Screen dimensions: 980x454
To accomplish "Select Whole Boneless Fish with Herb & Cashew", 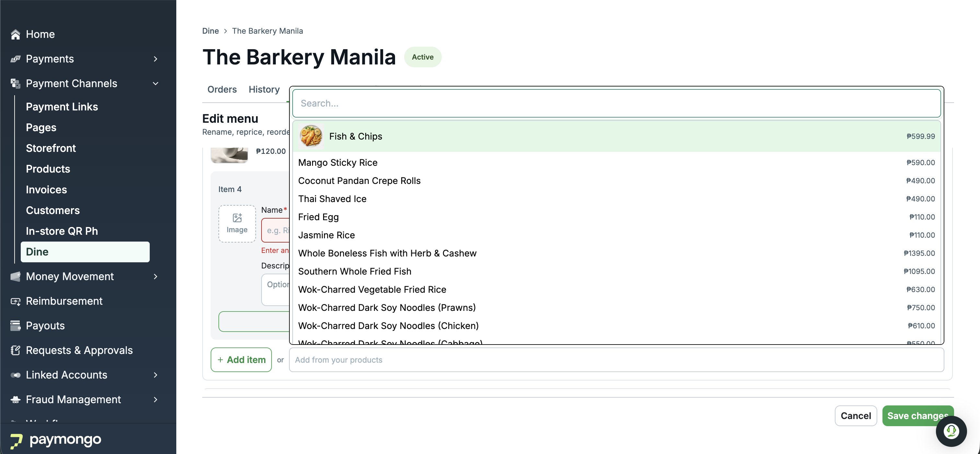I will pos(616,253).
